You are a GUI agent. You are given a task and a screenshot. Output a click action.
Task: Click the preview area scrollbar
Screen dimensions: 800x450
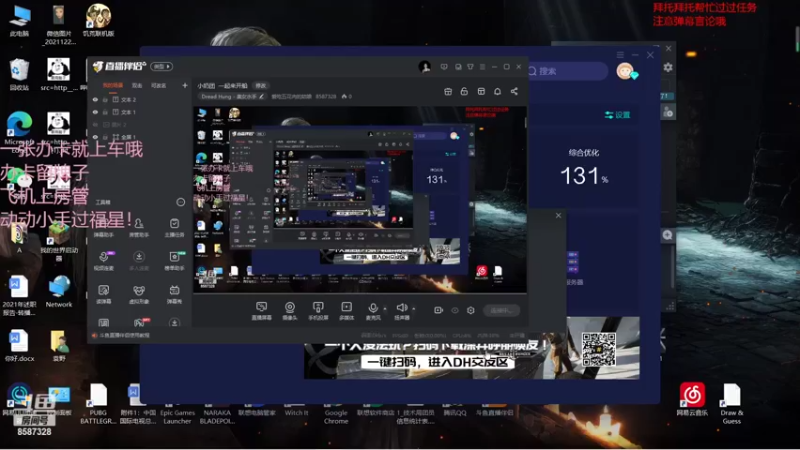pos(526,122)
